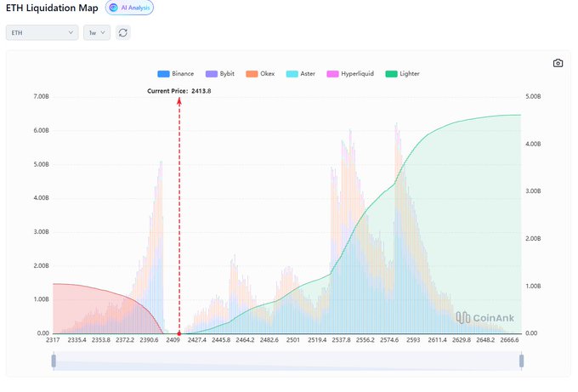Screen dimensions: 578x392
Task: Click the ETH dropdown chevron arrow
Action: (x=71, y=33)
